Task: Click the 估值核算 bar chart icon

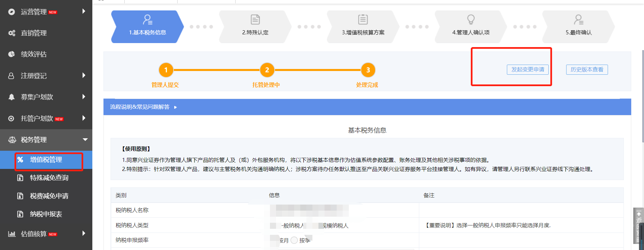Action: [12, 234]
